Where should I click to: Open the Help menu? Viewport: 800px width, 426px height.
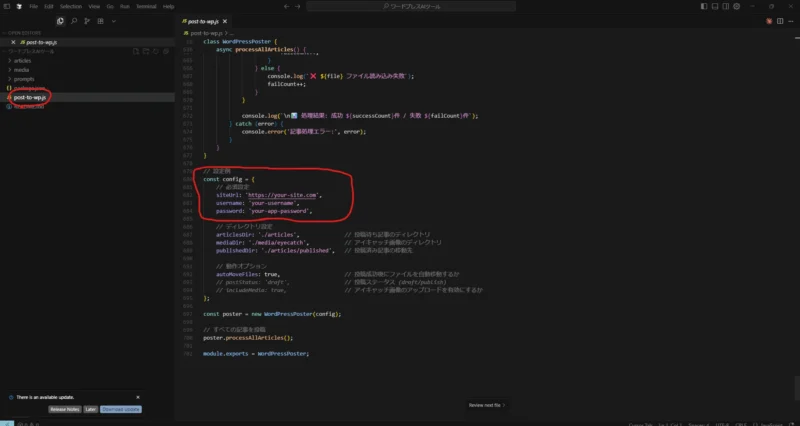168,7
